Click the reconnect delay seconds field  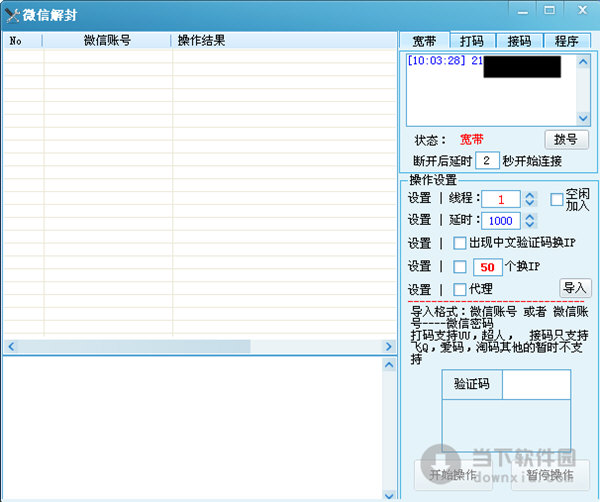tap(487, 160)
